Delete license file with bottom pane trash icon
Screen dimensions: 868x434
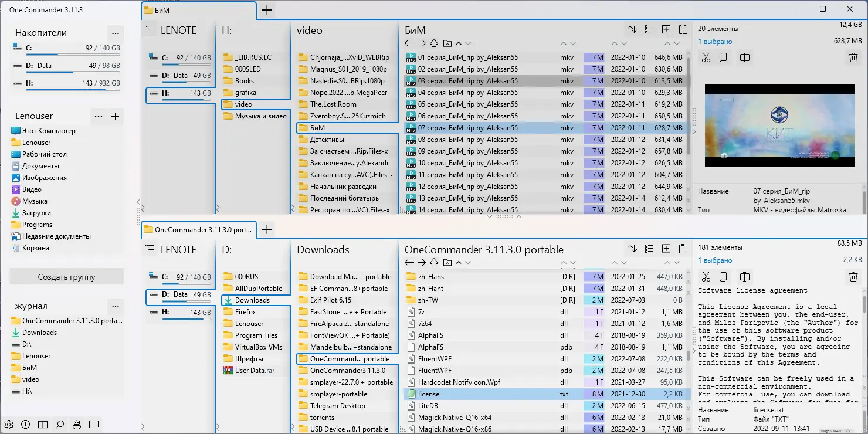click(x=853, y=277)
